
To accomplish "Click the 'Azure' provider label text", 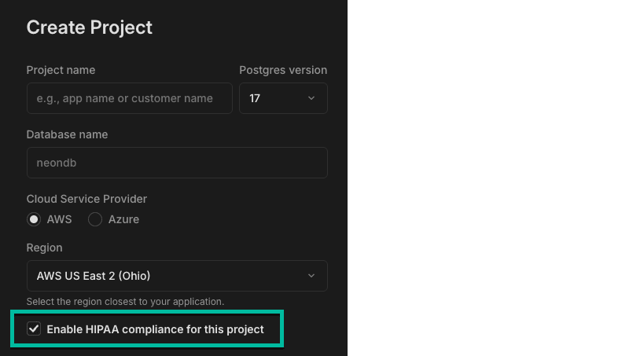I will point(123,219).
